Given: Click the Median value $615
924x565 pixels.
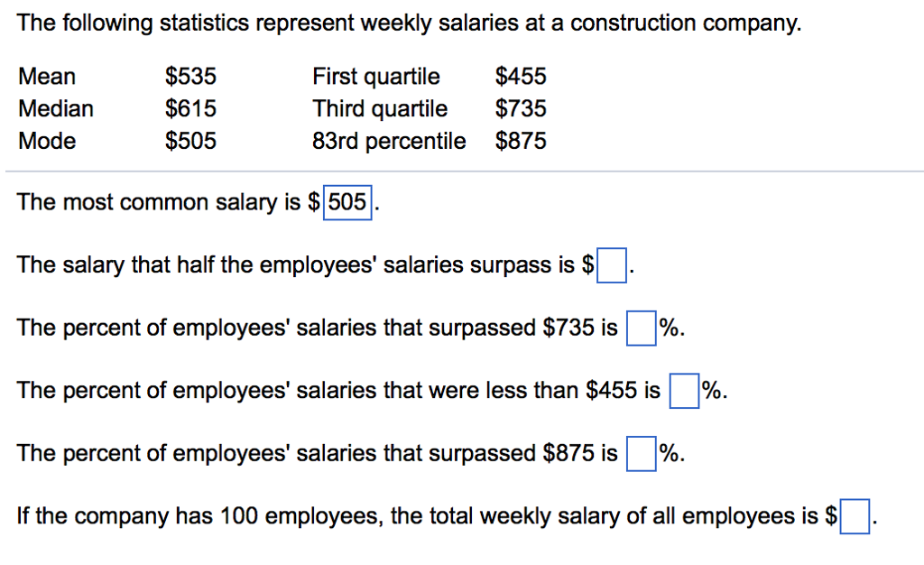Looking at the screenshot, I should (189, 108).
